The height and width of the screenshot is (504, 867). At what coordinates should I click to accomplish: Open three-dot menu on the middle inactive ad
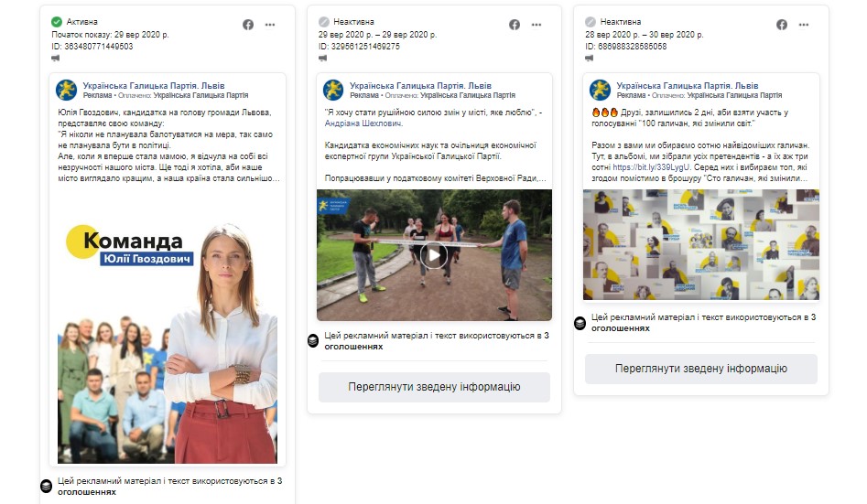(536, 25)
